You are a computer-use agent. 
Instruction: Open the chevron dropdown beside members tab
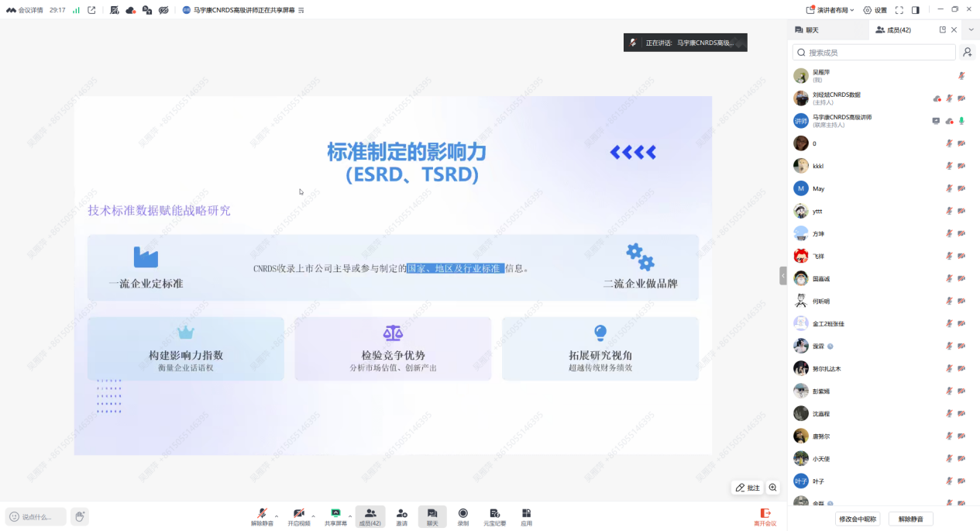pyautogui.click(x=971, y=30)
